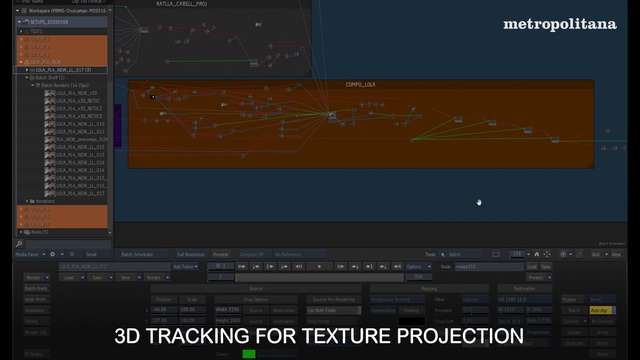Viewport: 640px width, 360px height.
Task: Open the Add Token dropdown
Action: pos(186,267)
